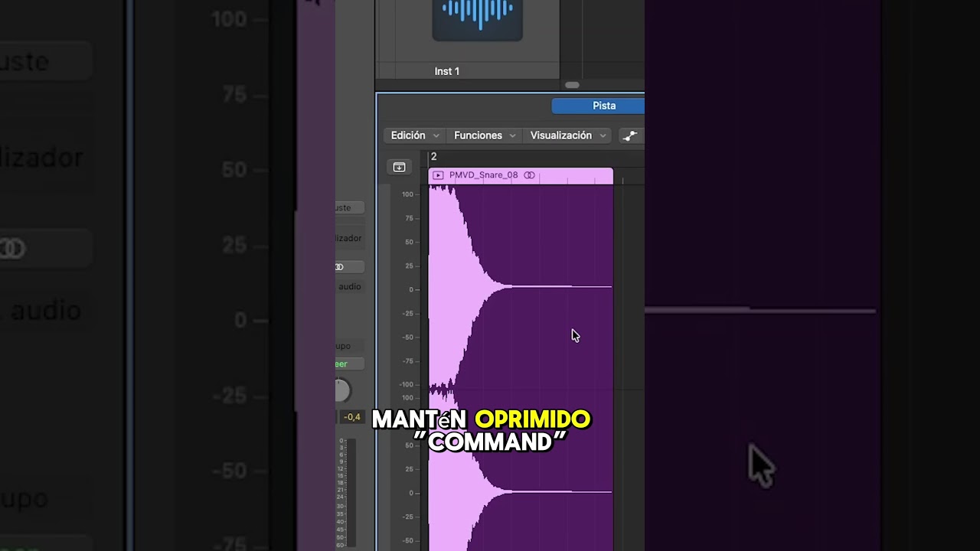Select the PMVD_Snare_08 region header
This screenshot has height=551, width=980.
click(x=521, y=176)
